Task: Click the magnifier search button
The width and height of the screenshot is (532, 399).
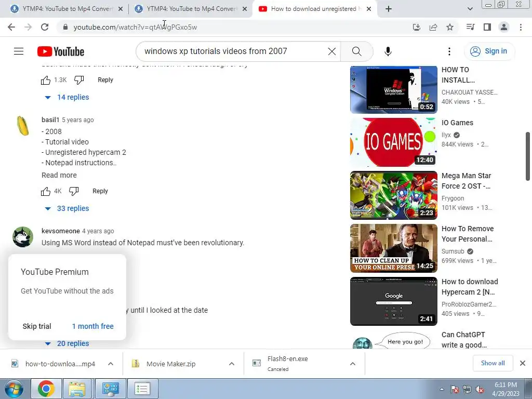Action: coord(356,51)
